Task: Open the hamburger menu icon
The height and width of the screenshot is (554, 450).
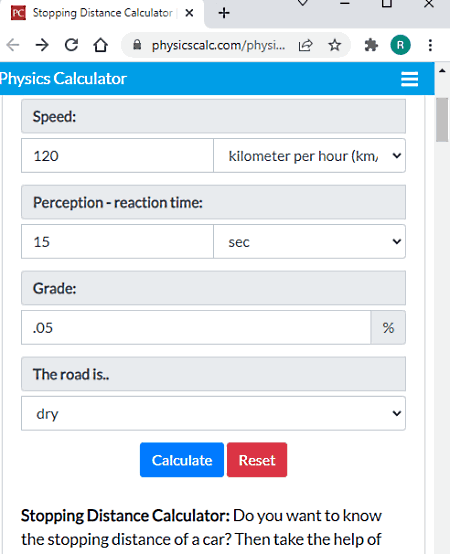Action: click(409, 79)
